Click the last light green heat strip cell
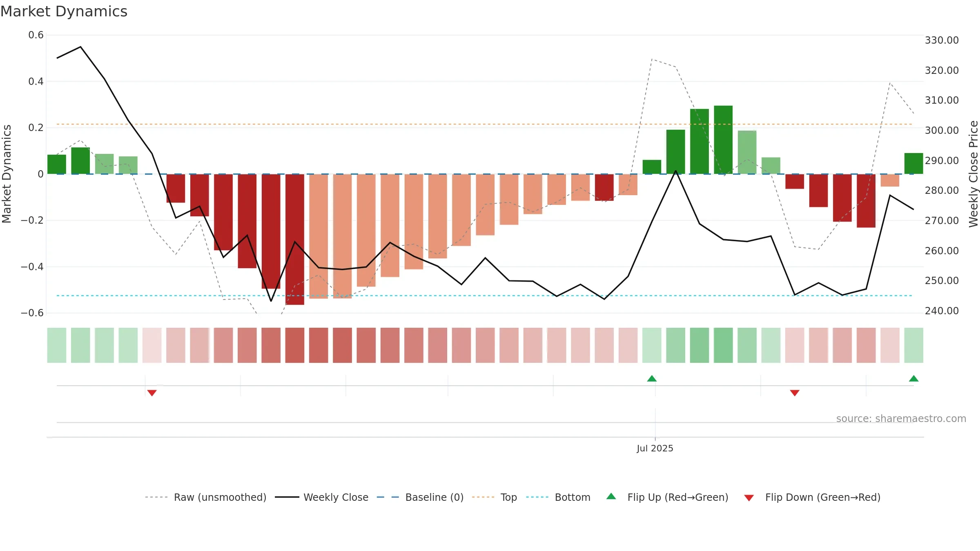Screen dimensions: 980x551 click(914, 345)
